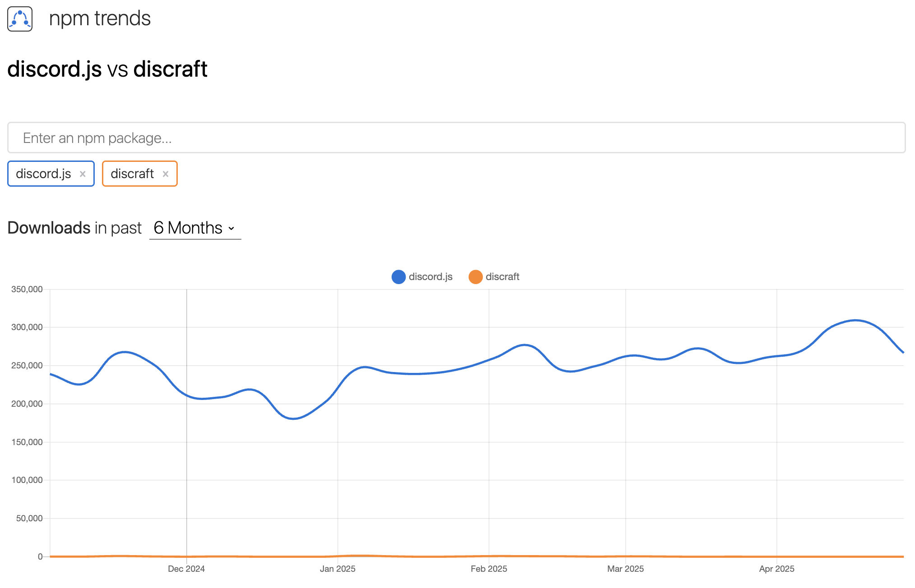The image size is (915, 588).
Task: Click the blue discord.js legend swatch
Action: point(398,277)
